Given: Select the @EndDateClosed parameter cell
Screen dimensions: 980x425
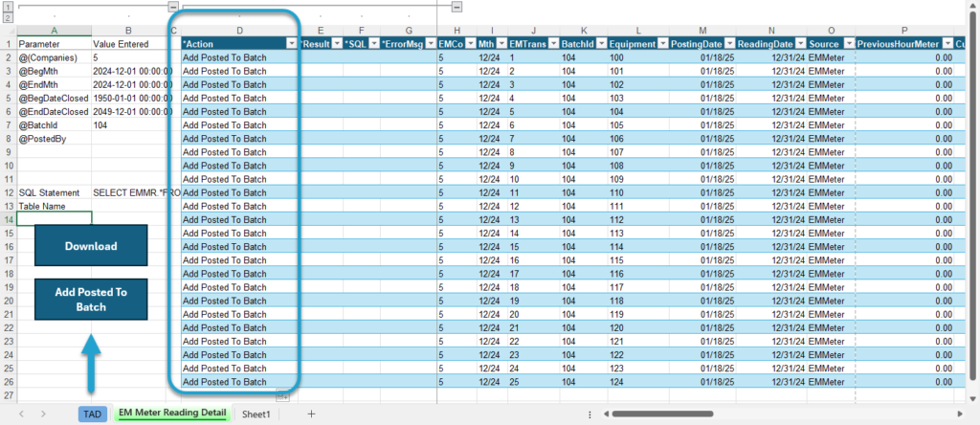Looking at the screenshot, I should click(x=55, y=111).
